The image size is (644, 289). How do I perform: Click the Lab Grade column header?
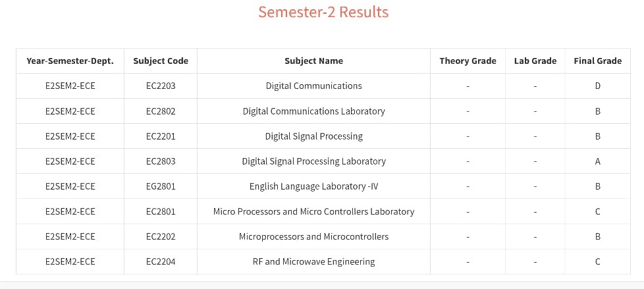535,61
